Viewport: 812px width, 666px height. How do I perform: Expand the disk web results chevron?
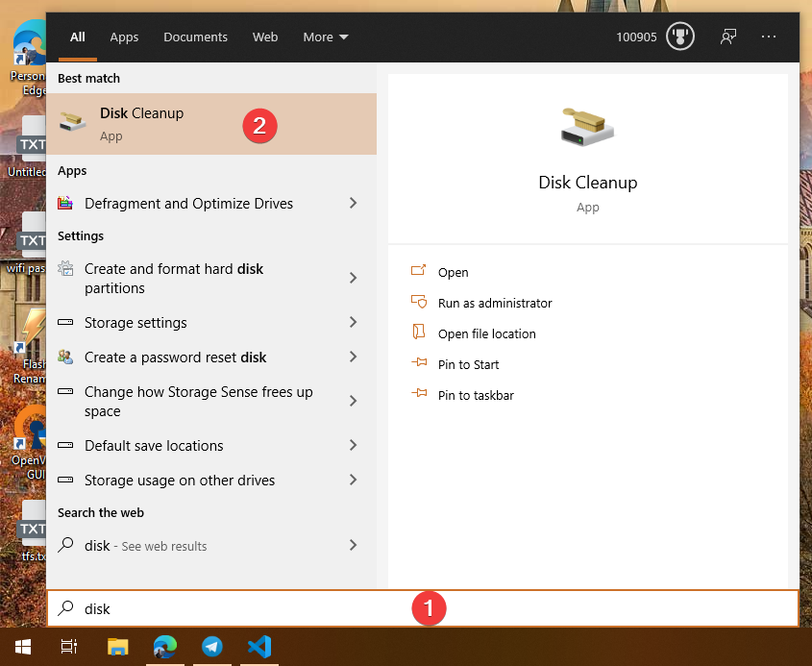click(354, 545)
